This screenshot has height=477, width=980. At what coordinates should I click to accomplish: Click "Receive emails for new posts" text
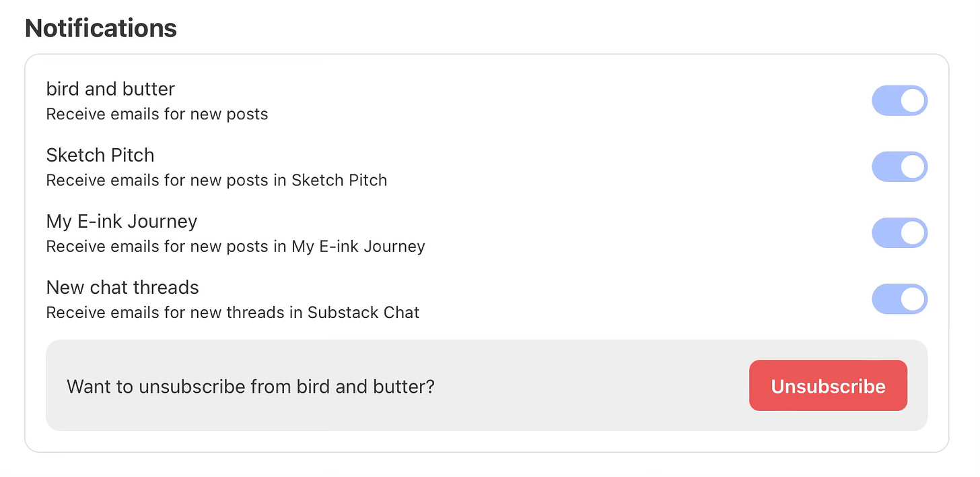click(157, 115)
